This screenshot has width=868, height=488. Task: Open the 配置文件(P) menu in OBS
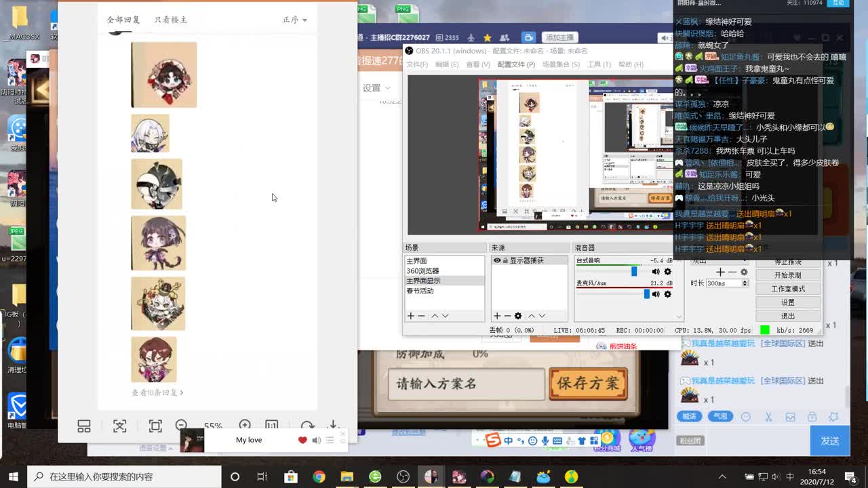pyautogui.click(x=517, y=64)
